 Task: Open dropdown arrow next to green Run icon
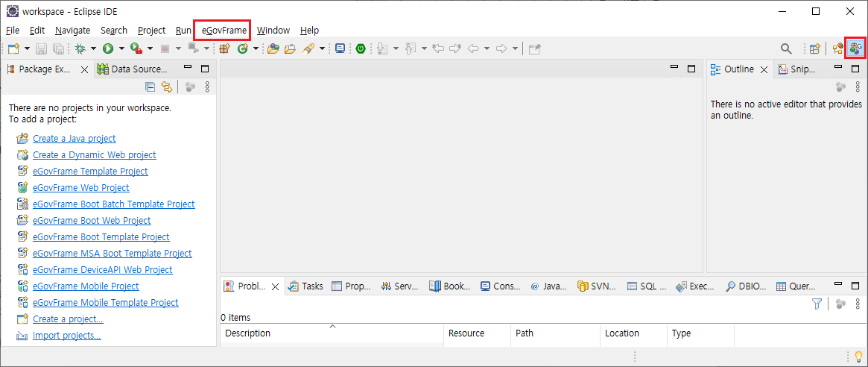(x=121, y=48)
